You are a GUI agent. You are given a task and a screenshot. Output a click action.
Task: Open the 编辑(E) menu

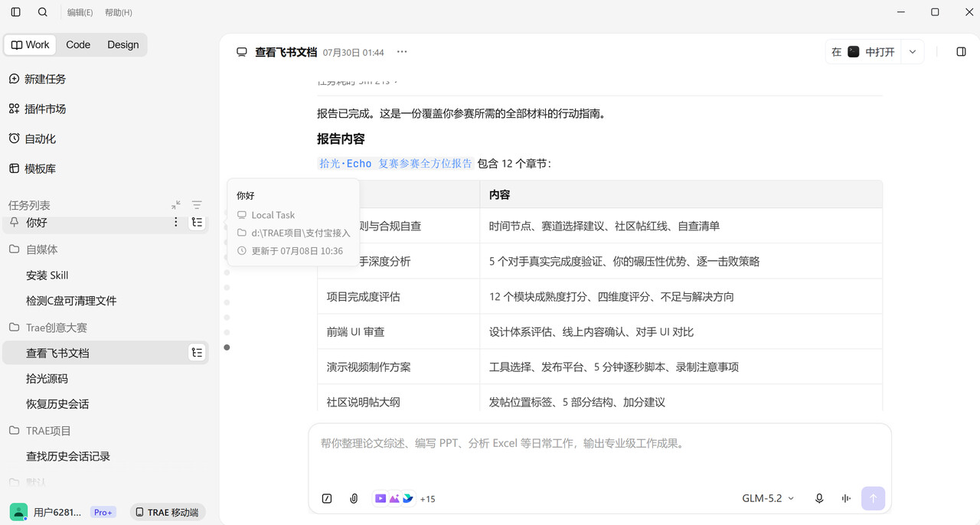click(x=80, y=13)
